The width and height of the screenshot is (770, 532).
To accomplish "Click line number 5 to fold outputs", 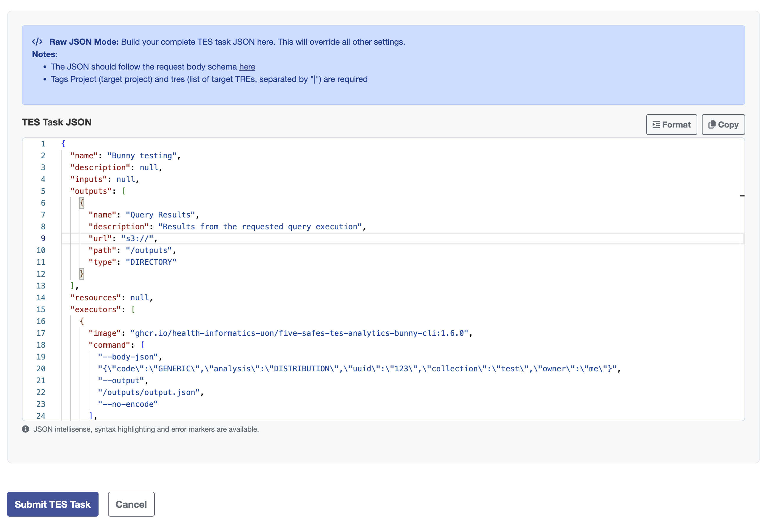I will [x=43, y=191].
